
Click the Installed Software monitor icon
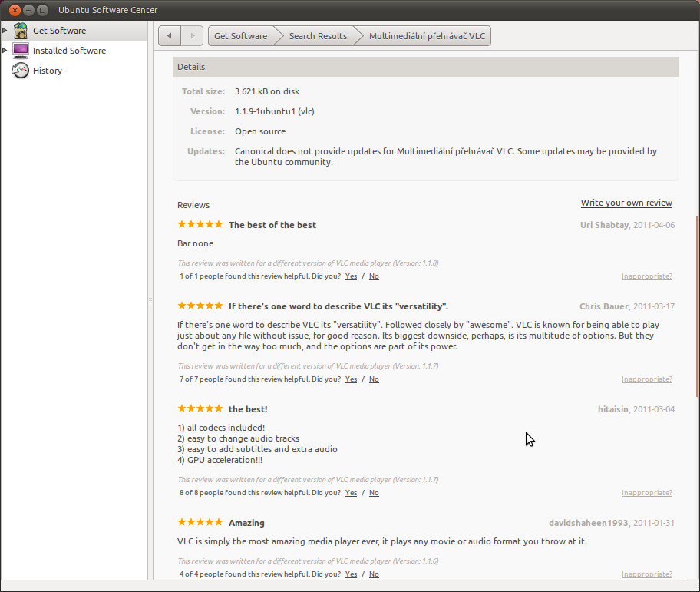(21, 51)
